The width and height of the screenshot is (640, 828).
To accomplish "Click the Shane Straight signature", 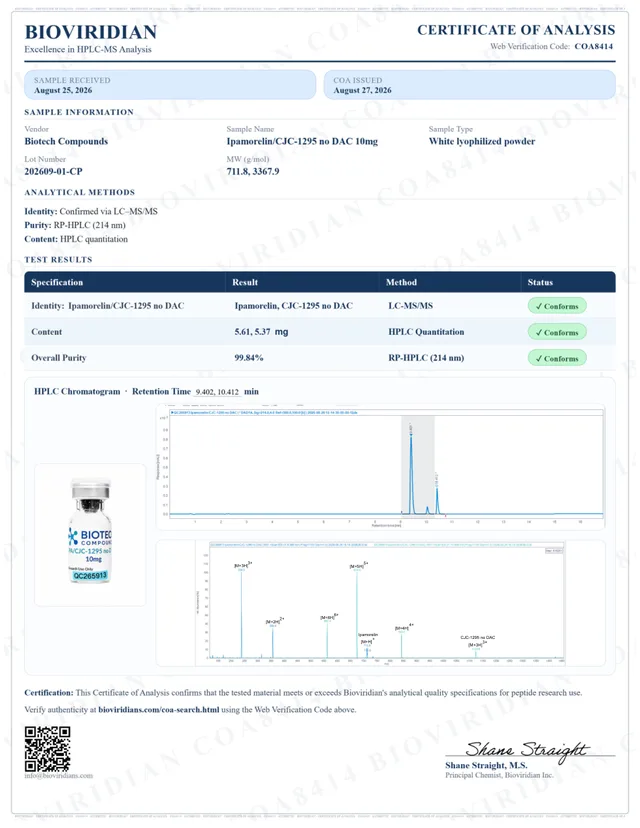I will pyautogui.click(x=526, y=750).
